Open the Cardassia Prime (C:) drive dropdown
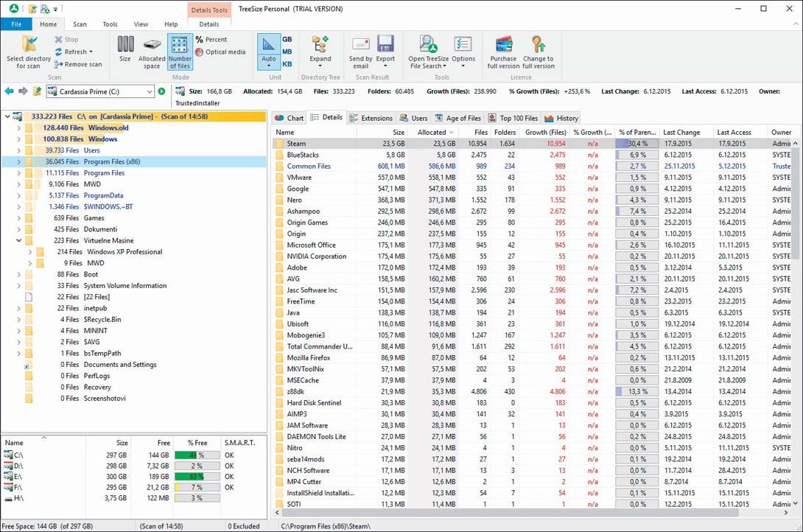The image size is (803, 532). coord(150,91)
